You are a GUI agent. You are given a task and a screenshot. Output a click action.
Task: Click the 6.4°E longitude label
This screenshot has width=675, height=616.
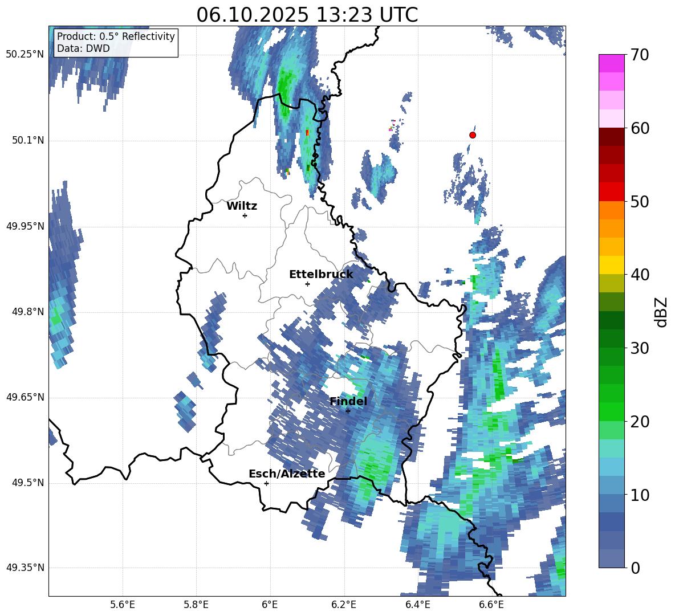(418, 605)
